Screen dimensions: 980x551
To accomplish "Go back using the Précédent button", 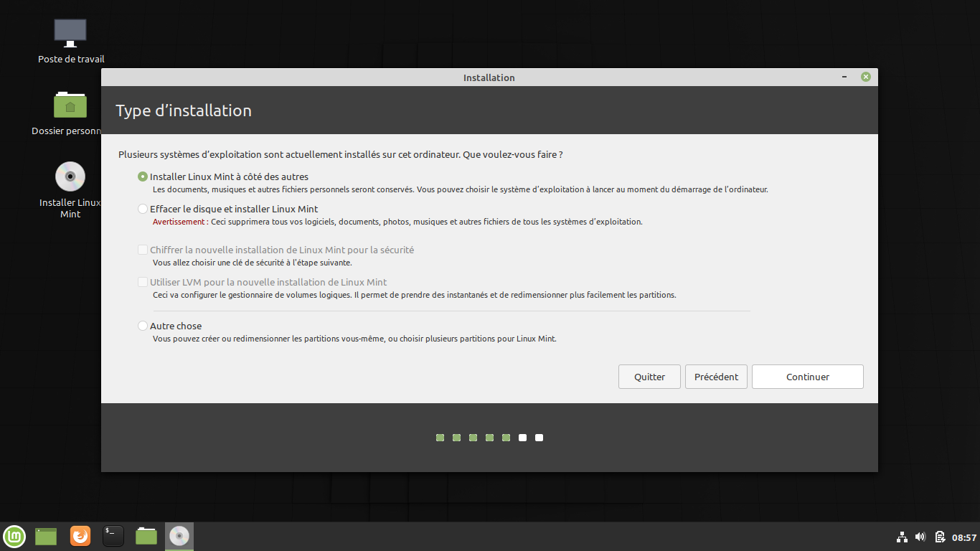I will pos(716,376).
